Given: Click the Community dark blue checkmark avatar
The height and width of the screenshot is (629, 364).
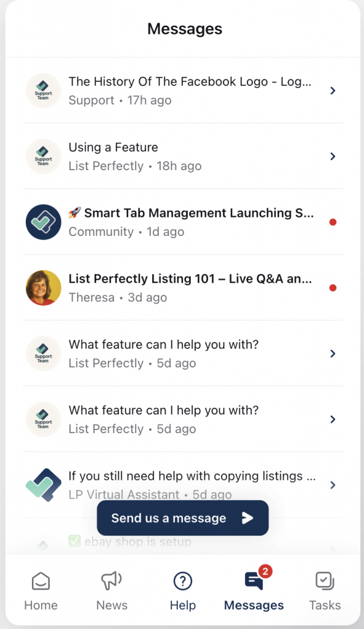Looking at the screenshot, I should coord(44,222).
